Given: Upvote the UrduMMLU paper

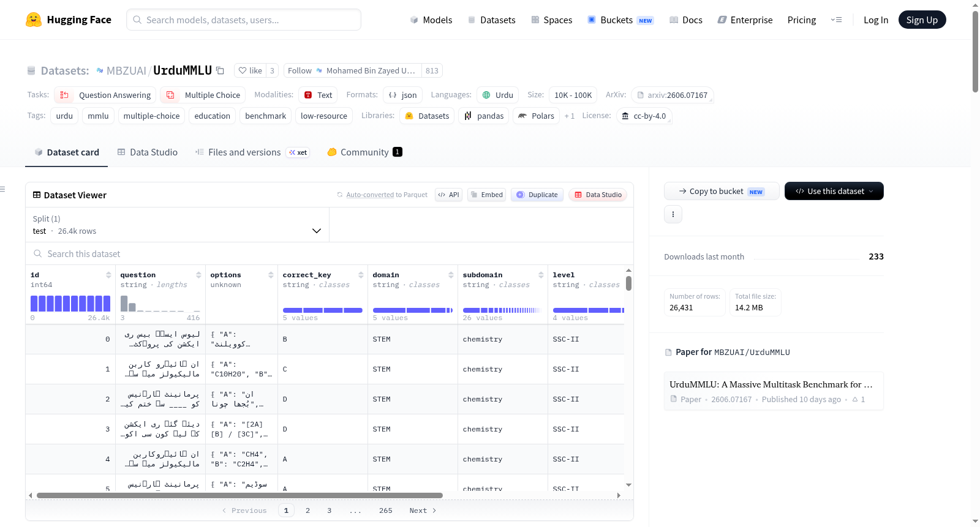Looking at the screenshot, I should [x=859, y=400].
